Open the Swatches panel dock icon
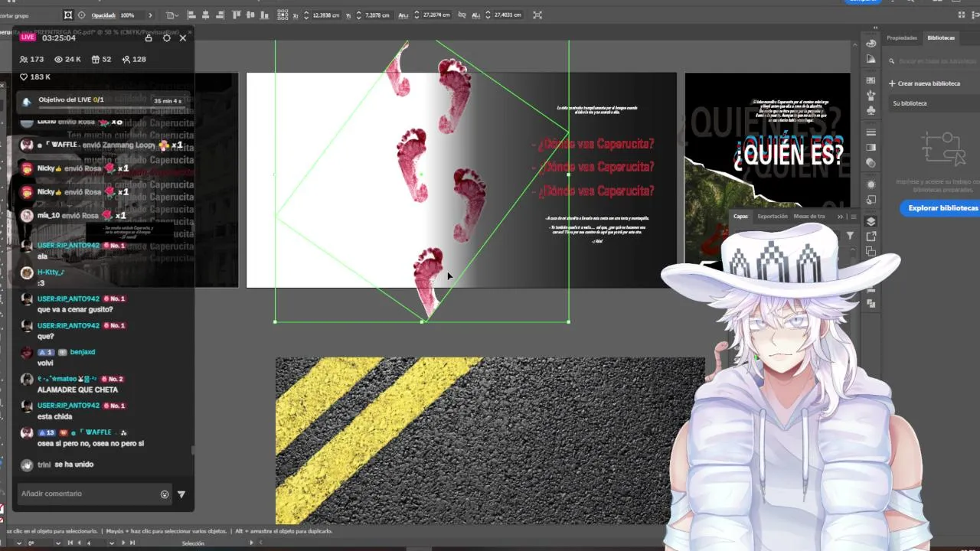 [x=871, y=80]
